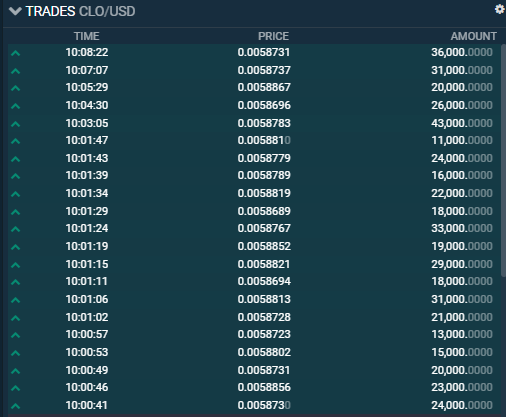Select price 0.0058852
The image size is (506, 417).
click(264, 246)
